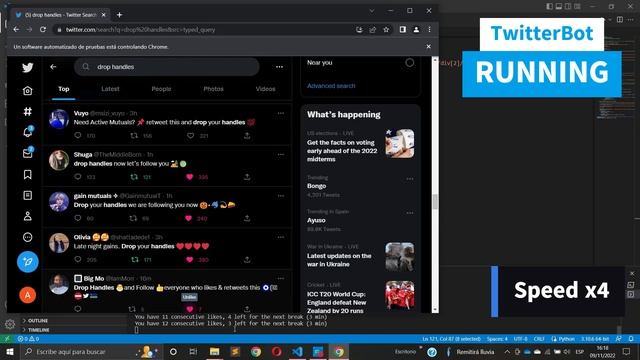Open Vuyo's profile picture
640x360 pixels.
[x=59, y=119]
